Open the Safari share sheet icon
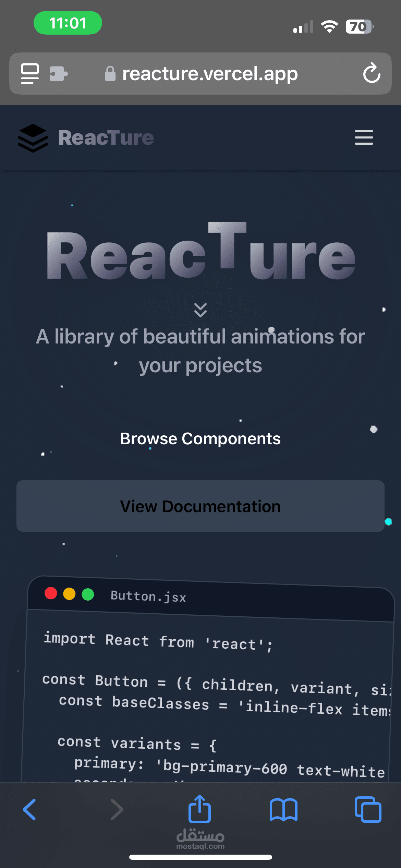 199,809
